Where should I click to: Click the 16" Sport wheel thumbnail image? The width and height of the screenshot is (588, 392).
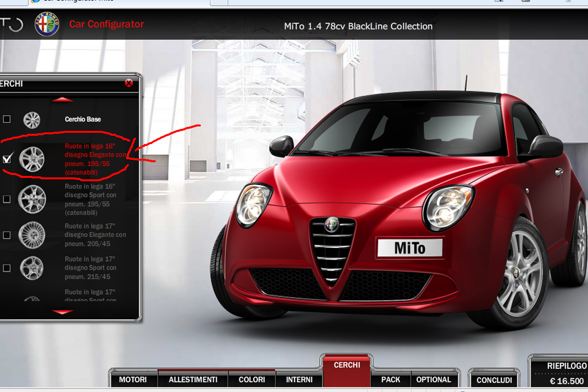[x=32, y=199]
